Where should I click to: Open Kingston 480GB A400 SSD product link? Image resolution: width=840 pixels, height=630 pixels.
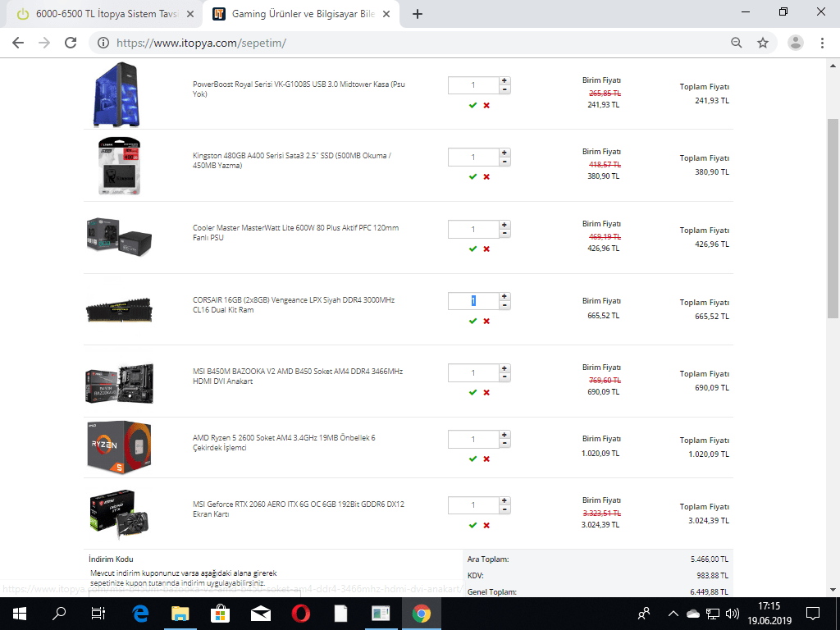(292, 160)
